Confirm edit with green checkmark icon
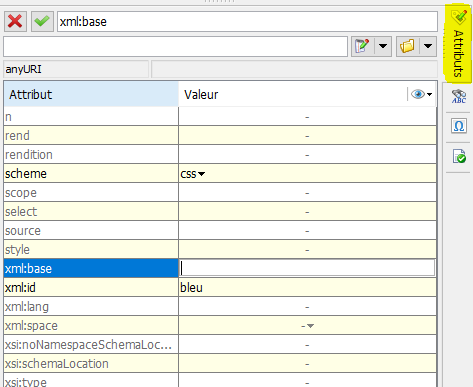The height and width of the screenshot is (387, 473). (x=42, y=22)
